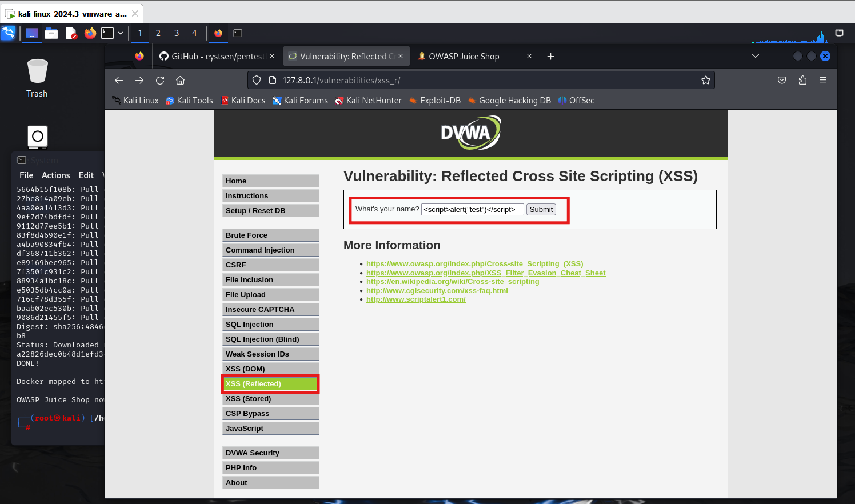Open Command Injection page
Image resolution: width=855 pixels, height=504 pixels.
point(270,250)
